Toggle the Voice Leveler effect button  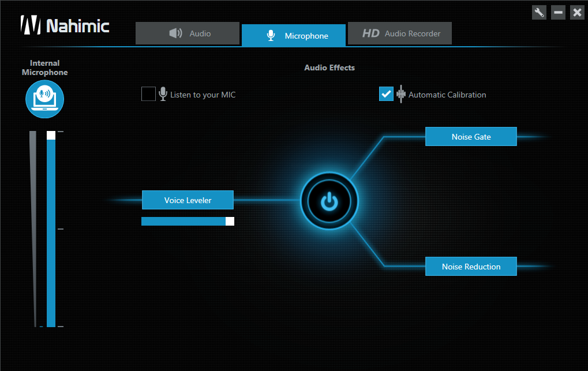[x=188, y=200]
